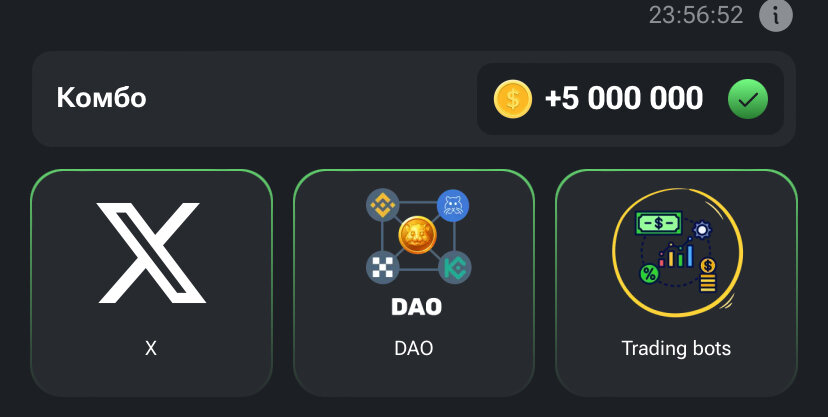828x417 pixels.
Task: Select the white X logo
Action: click(x=151, y=253)
